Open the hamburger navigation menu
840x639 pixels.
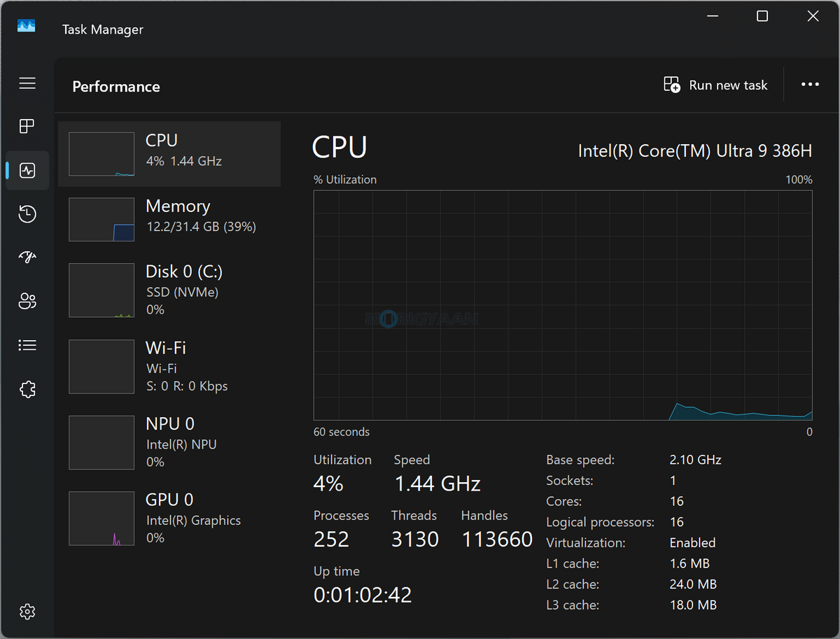(x=27, y=83)
